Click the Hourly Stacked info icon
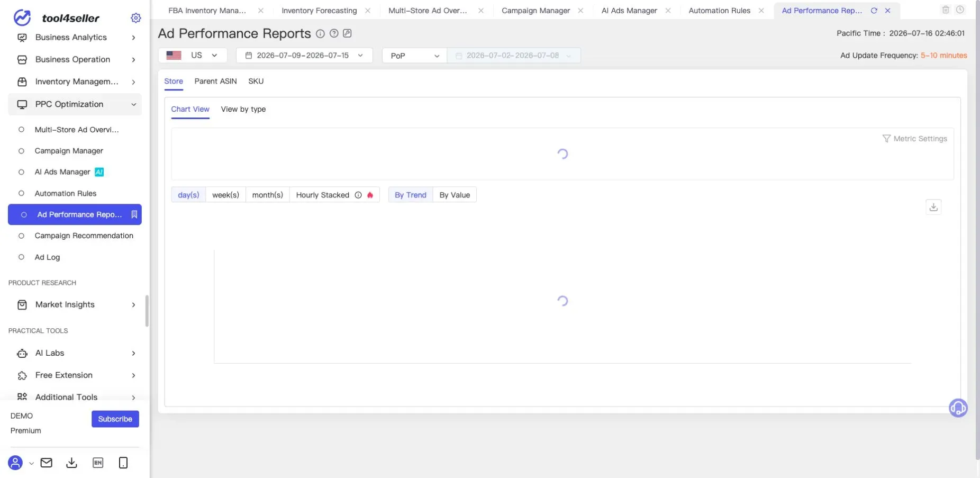Viewport: 980px width, 478px height. coord(358,195)
